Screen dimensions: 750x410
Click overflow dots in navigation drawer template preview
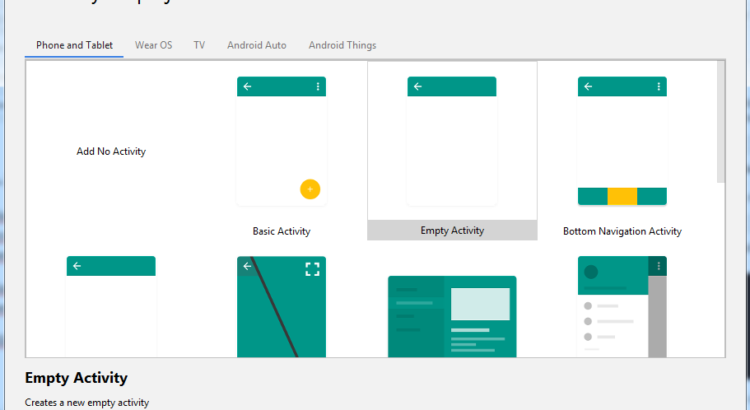pos(658,266)
